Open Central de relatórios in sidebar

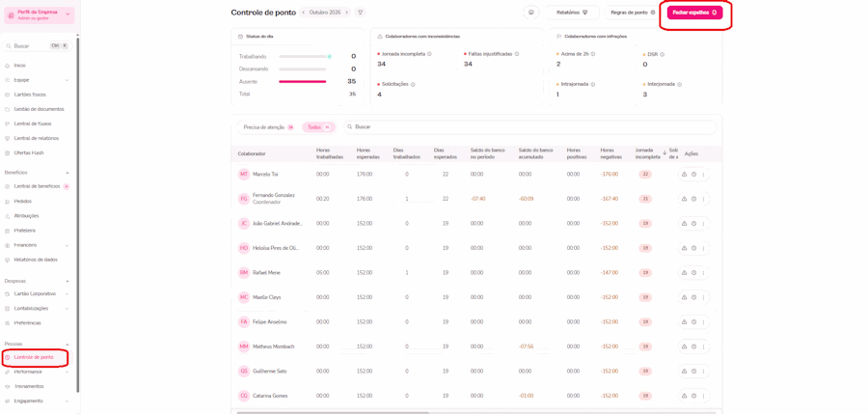[x=36, y=138]
